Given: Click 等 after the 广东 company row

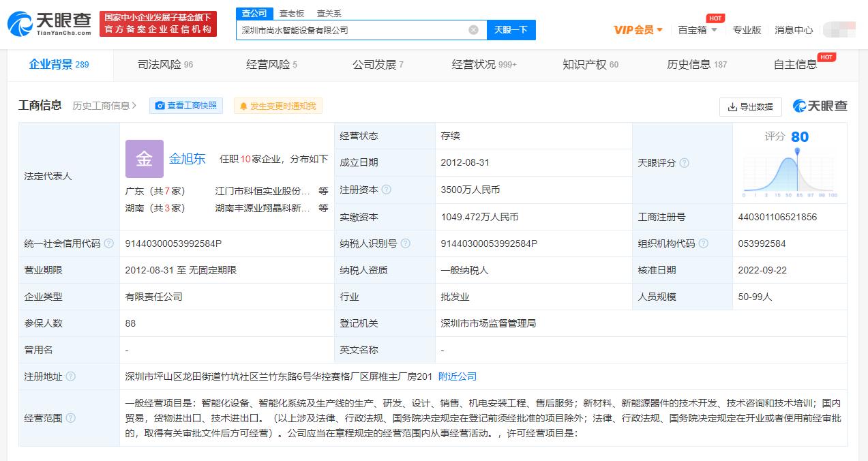Looking at the screenshot, I should tap(323, 191).
